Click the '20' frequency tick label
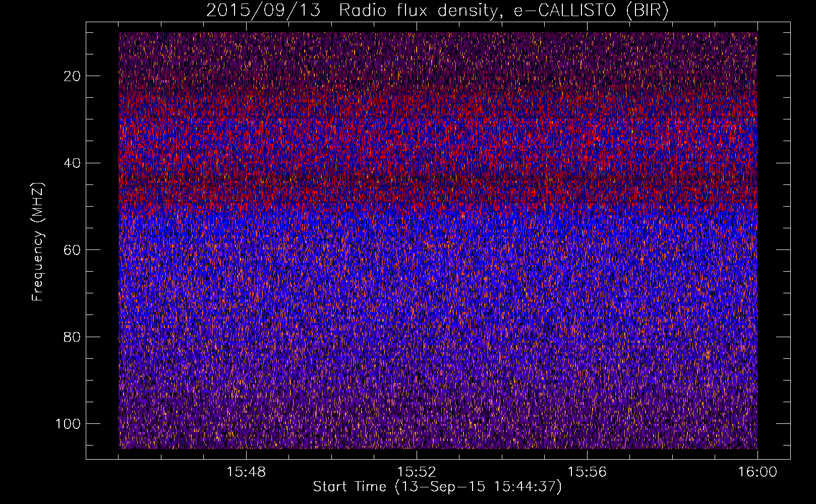The image size is (816, 504). tap(73, 76)
